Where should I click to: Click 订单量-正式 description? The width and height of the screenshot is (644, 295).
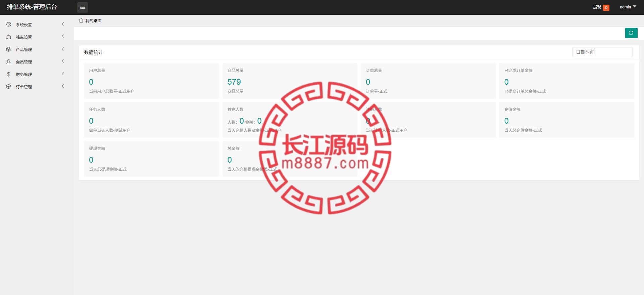click(x=377, y=91)
